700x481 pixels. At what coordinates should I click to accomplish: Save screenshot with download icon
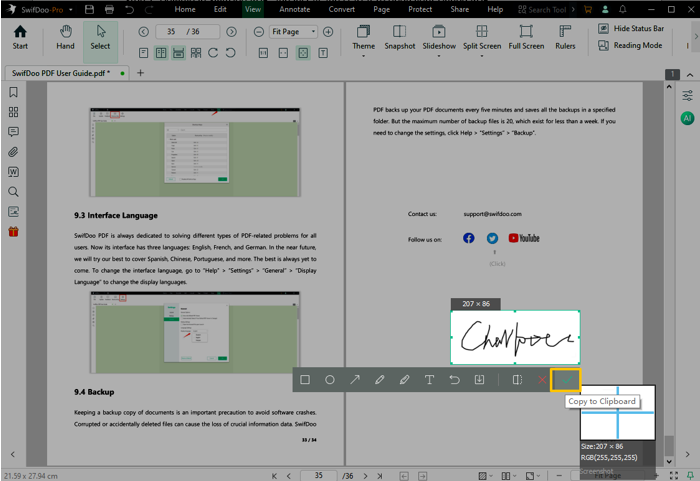click(x=479, y=380)
